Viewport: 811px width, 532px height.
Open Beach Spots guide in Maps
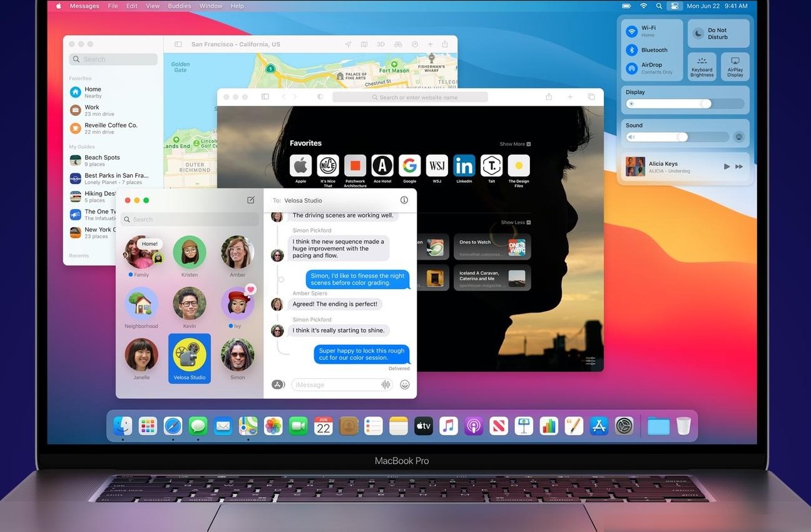(x=113, y=160)
